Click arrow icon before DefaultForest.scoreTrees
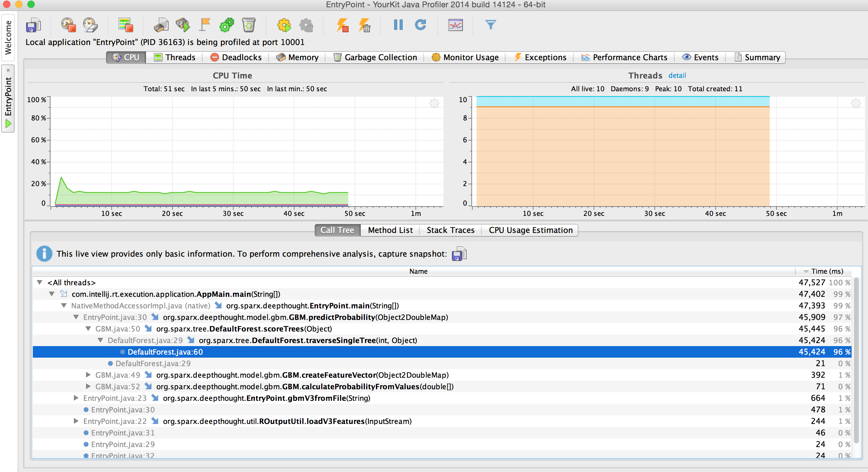The image size is (868, 472). pyautogui.click(x=148, y=328)
